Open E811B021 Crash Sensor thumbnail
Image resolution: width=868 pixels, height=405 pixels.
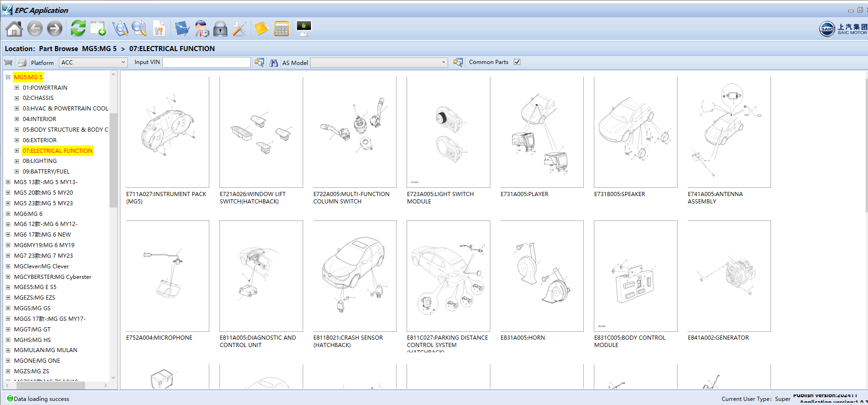coord(355,276)
